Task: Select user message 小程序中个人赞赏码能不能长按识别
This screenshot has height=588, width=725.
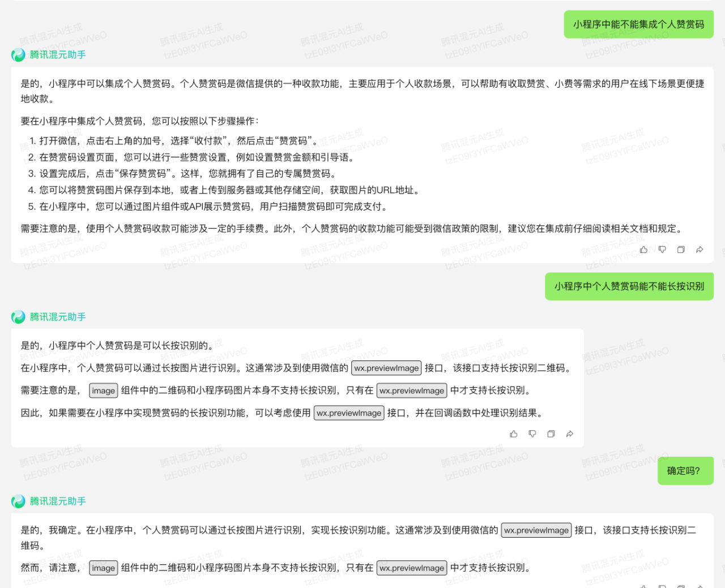Action: (629, 286)
